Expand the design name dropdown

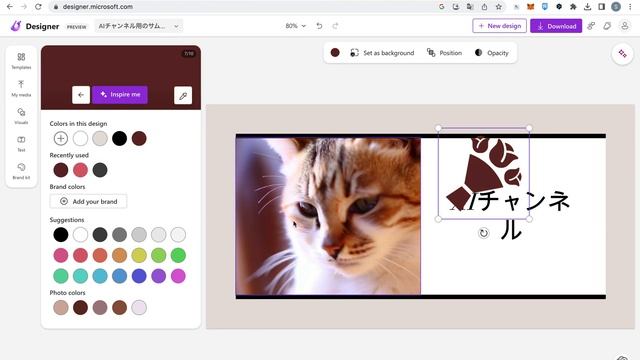tap(176, 26)
